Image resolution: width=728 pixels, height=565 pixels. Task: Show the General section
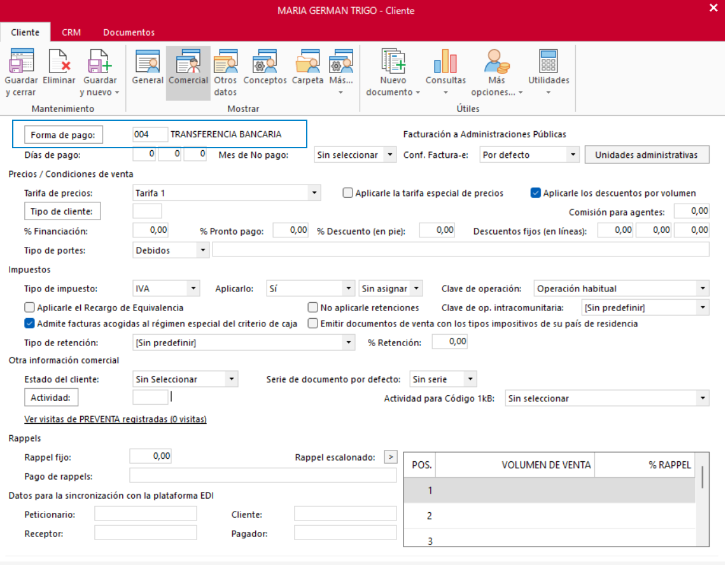[x=148, y=67]
